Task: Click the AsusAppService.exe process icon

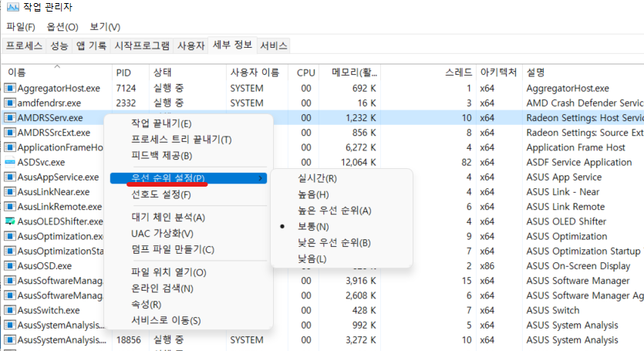Action: tap(10, 177)
